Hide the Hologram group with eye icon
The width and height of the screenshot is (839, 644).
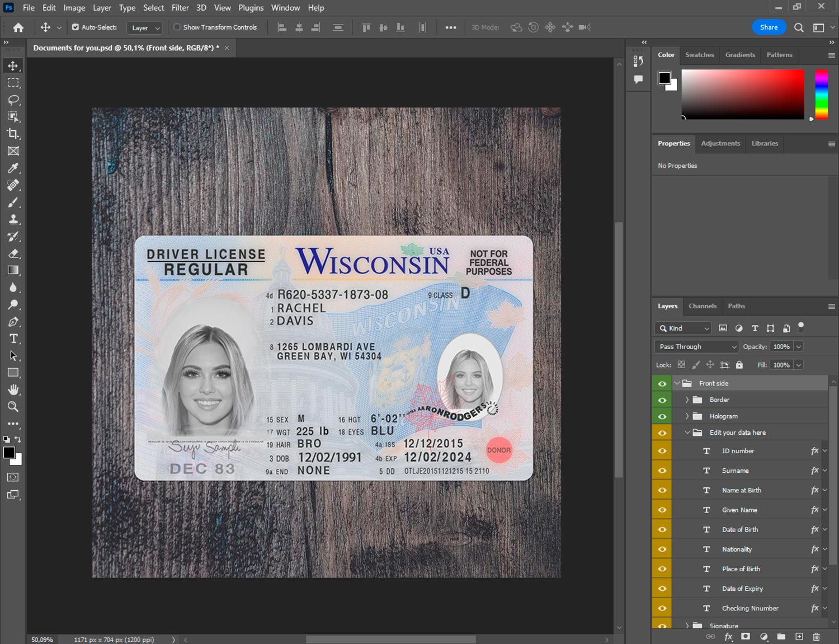(x=662, y=416)
